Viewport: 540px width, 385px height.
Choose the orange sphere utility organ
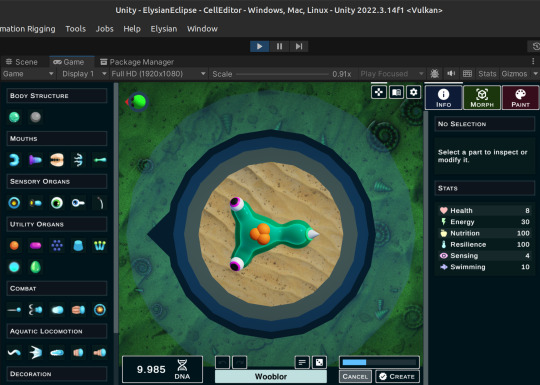14,246
